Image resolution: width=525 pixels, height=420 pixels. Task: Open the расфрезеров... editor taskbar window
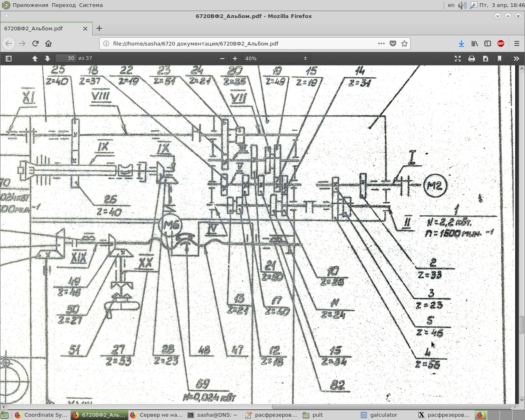tap(271, 415)
